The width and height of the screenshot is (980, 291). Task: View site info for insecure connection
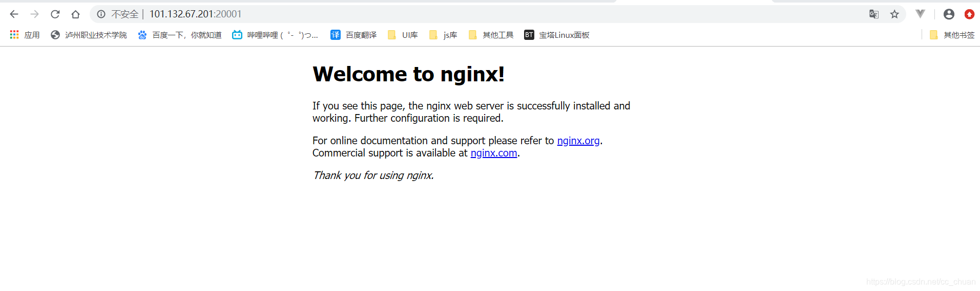[x=101, y=14]
